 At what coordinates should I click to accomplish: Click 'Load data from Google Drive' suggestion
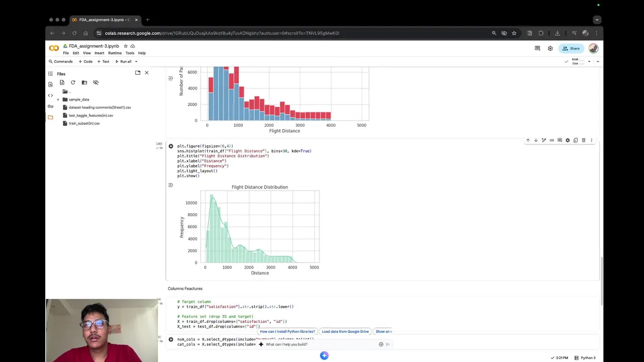click(345, 331)
